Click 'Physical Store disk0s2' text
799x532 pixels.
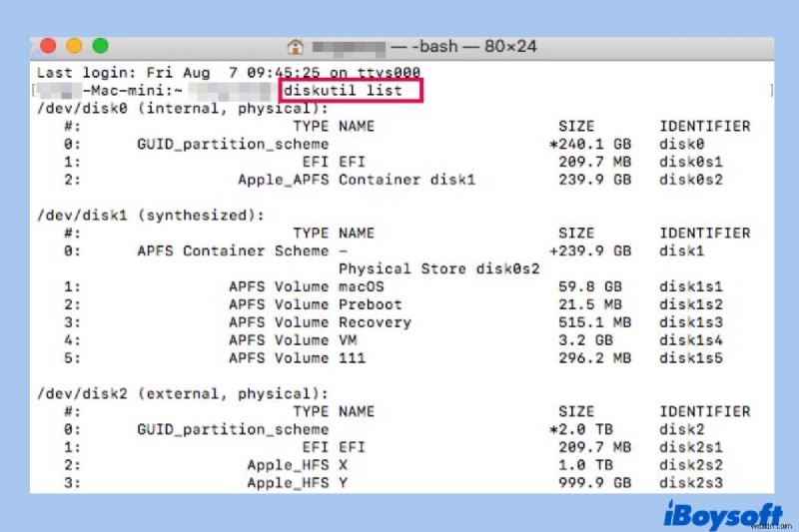(x=438, y=268)
